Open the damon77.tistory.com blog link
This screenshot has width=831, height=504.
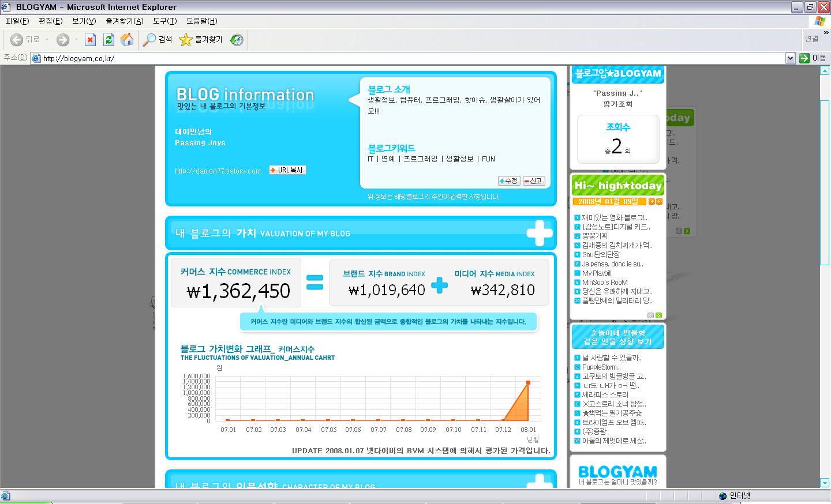click(x=218, y=171)
